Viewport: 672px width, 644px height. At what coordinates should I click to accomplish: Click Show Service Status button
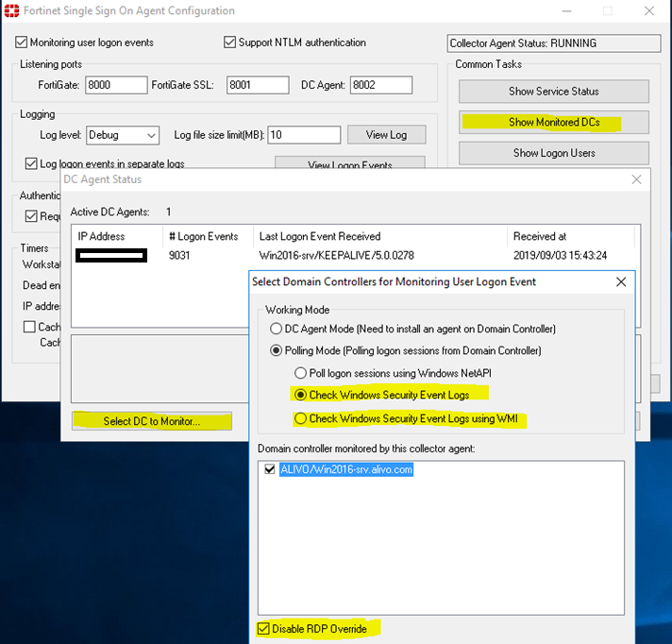pos(554,92)
